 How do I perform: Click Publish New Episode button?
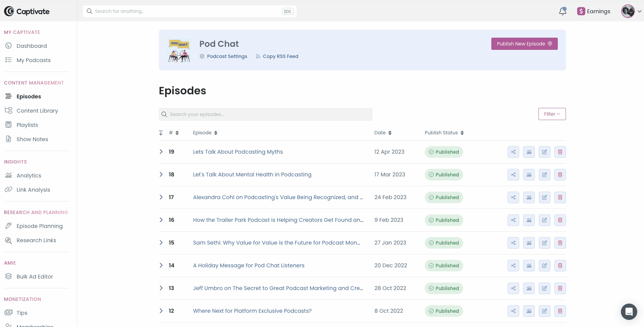pos(524,44)
